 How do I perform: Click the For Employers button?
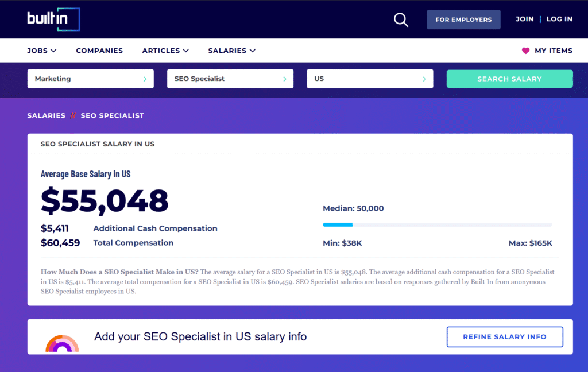[x=463, y=20]
